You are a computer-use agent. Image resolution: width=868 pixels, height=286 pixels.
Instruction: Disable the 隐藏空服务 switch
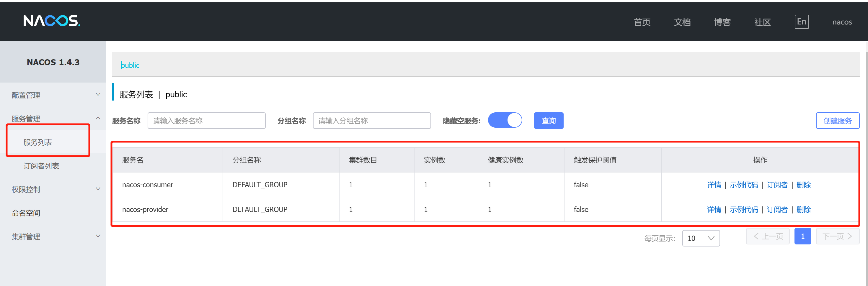(x=505, y=120)
